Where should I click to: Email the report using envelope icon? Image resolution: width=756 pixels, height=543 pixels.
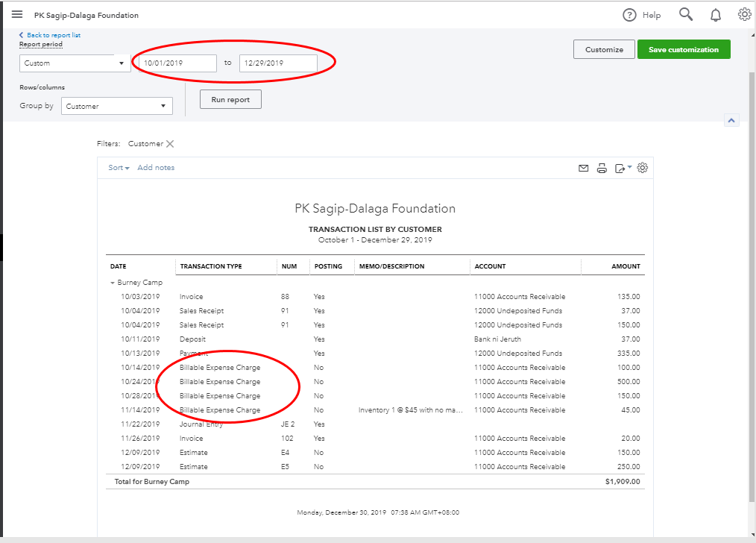click(583, 169)
